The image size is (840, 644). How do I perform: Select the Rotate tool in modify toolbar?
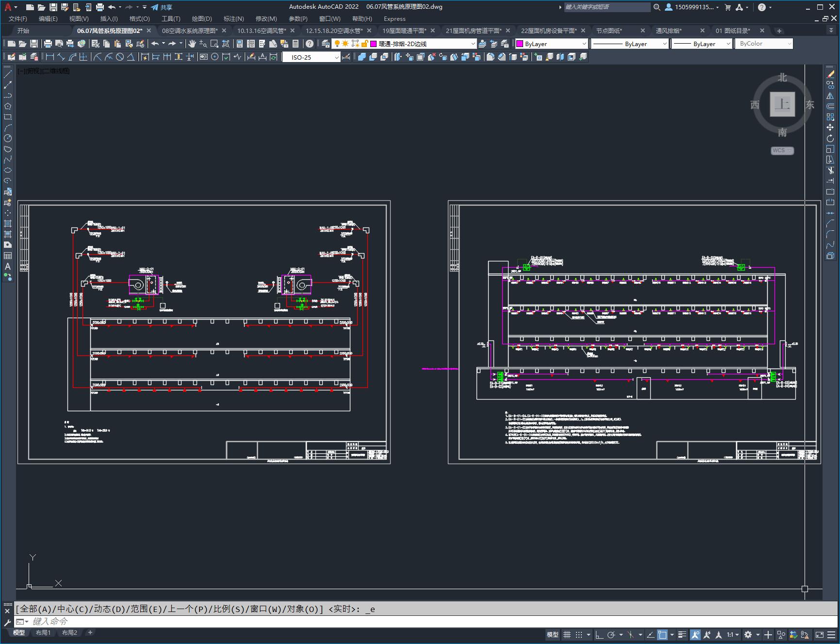point(830,138)
